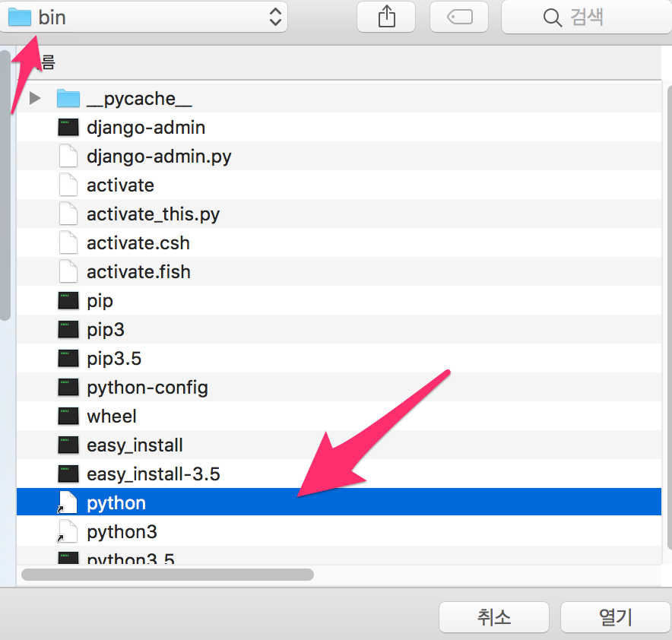Image resolution: width=672 pixels, height=640 pixels.
Task: Select the python-config file name
Action: [x=147, y=388]
